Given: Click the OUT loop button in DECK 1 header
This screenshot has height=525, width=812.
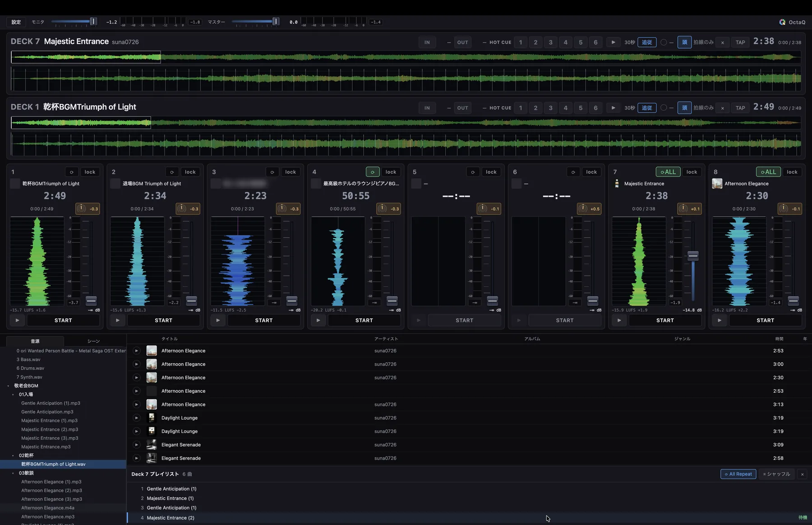Looking at the screenshot, I should [462, 108].
